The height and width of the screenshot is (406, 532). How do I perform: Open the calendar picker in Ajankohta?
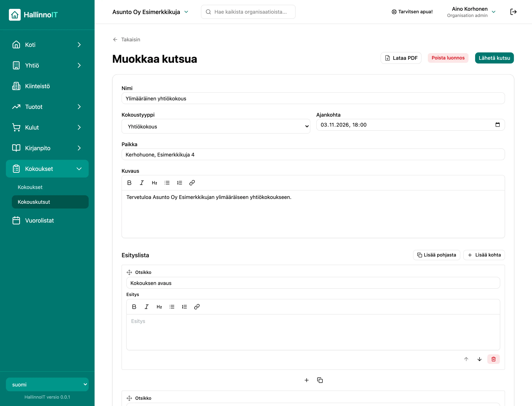coord(498,125)
